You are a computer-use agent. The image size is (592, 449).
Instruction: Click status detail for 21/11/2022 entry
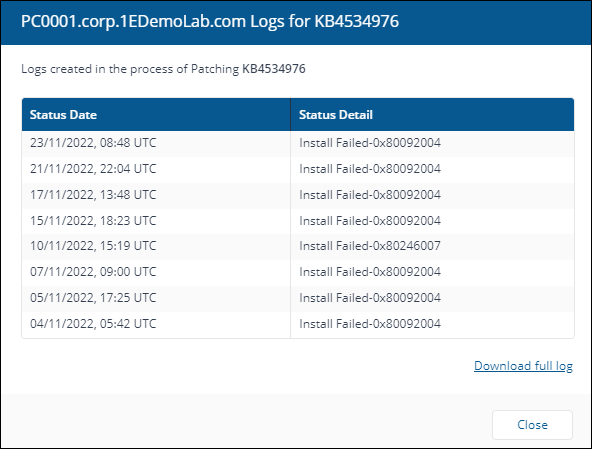pos(370,169)
